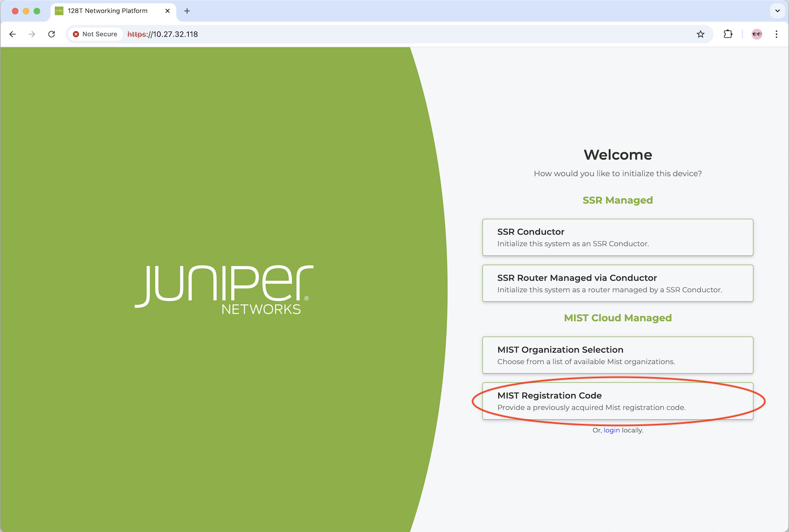789x532 pixels.
Task: Open the user profile avatar
Action: pos(757,34)
